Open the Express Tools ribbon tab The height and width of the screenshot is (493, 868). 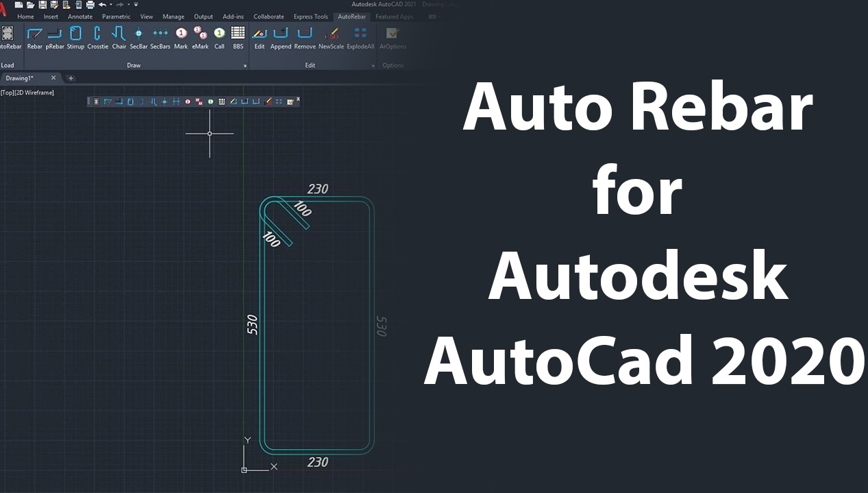point(311,16)
